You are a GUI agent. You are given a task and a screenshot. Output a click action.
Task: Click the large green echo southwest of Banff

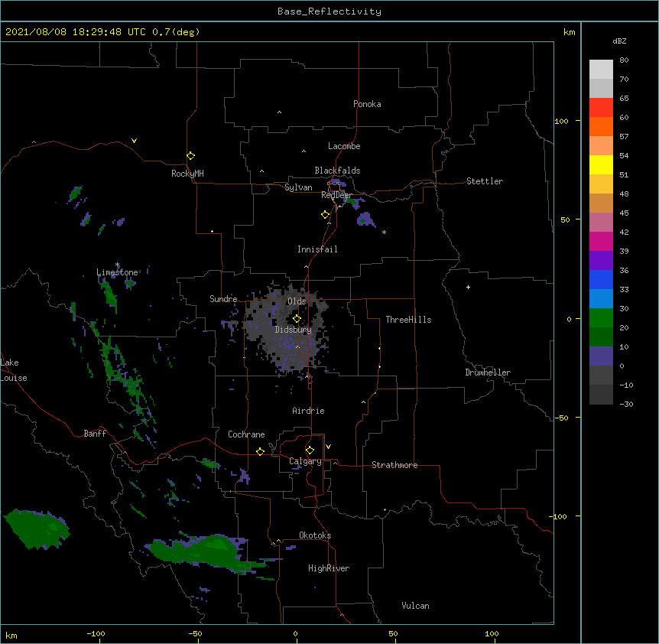pyautogui.click(x=37, y=529)
